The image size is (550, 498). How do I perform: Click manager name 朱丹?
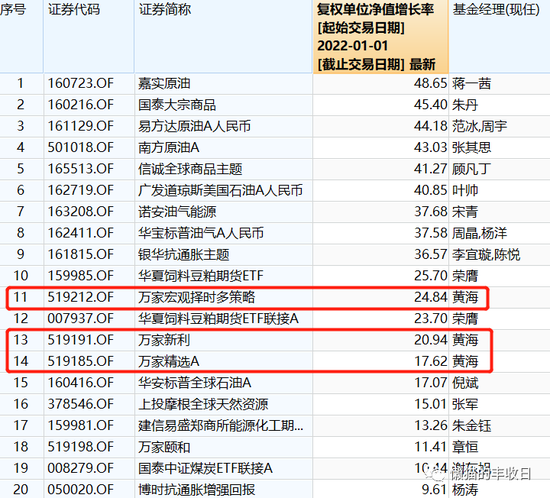tap(465, 105)
